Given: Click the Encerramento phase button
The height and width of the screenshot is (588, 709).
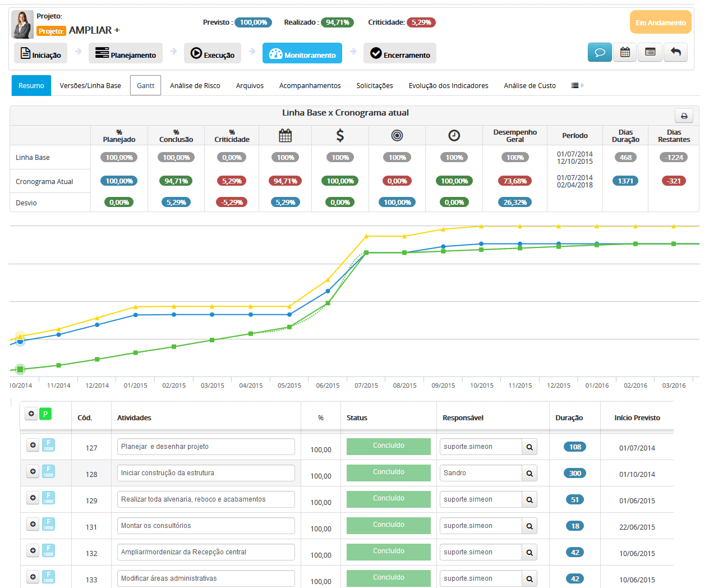Looking at the screenshot, I should click(x=400, y=53).
